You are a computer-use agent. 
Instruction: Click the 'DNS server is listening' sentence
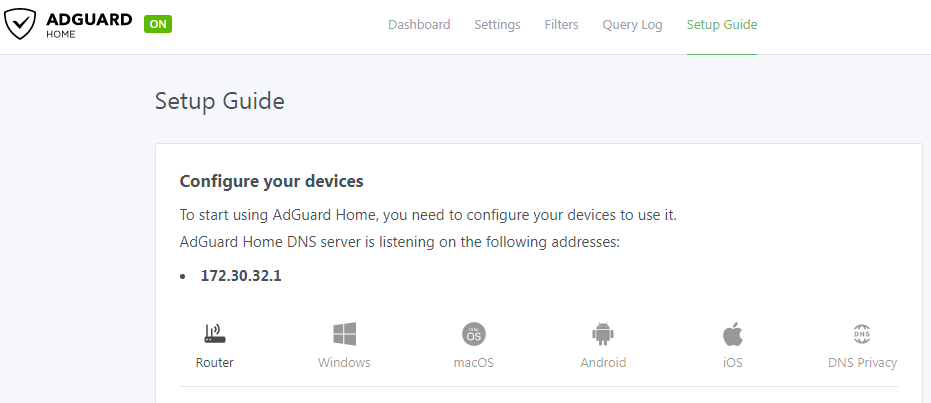400,243
